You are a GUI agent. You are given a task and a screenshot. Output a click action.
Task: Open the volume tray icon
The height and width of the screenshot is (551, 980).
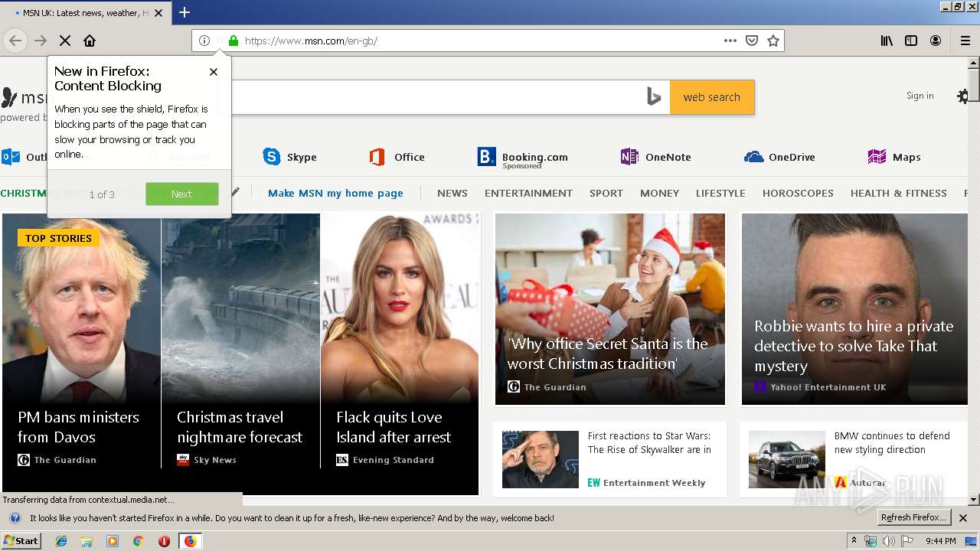pyautogui.click(x=888, y=541)
